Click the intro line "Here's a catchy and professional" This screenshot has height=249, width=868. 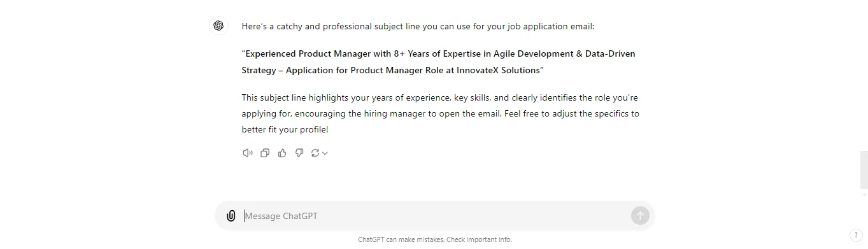coord(418,26)
